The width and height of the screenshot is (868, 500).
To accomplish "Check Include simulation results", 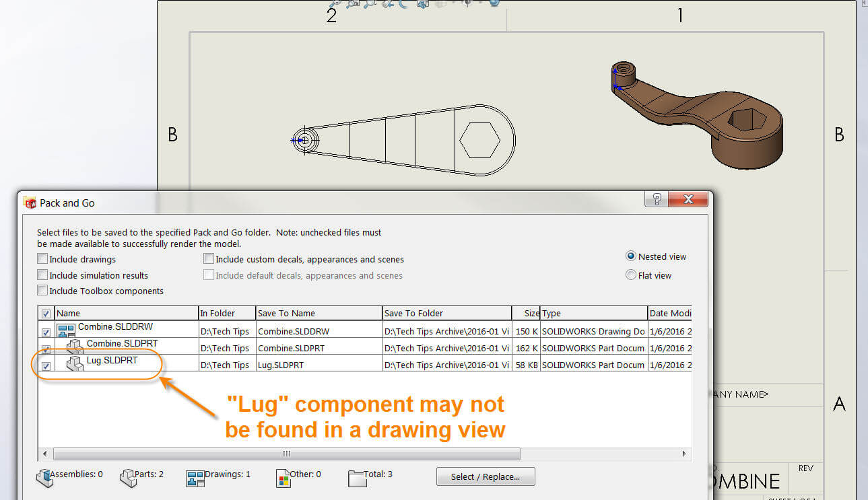I will (42, 275).
